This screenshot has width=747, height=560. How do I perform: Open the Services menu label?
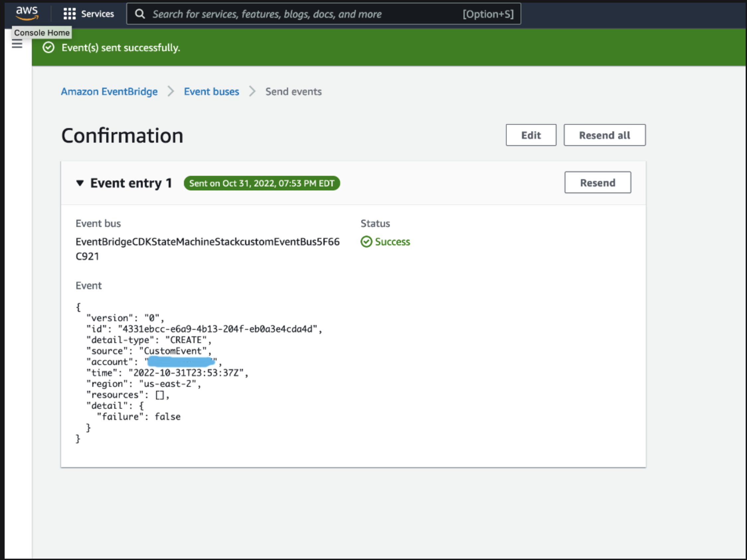(98, 14)
